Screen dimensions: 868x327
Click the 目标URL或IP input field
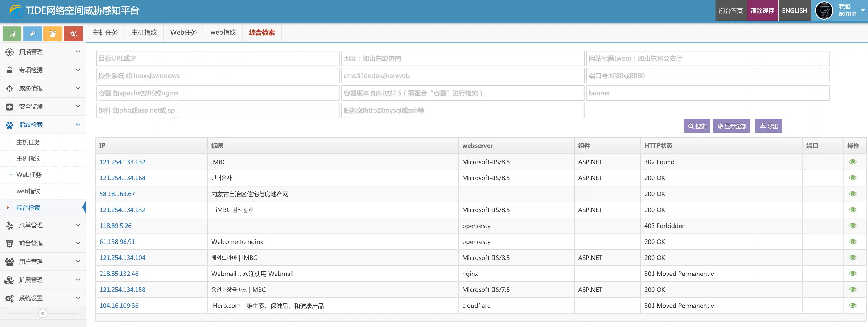pyautogui.click(x=217, y=58)
